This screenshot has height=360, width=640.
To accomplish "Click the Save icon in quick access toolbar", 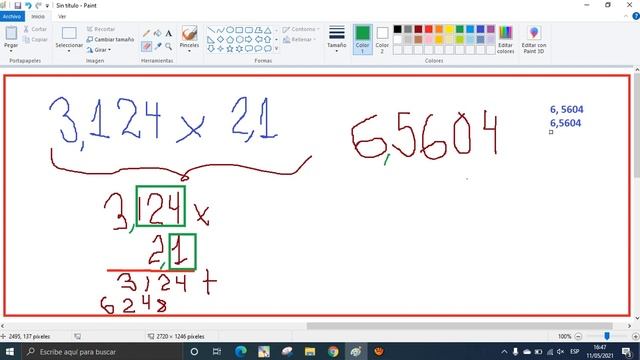I will pyautogui.click(x=18, y=5).
